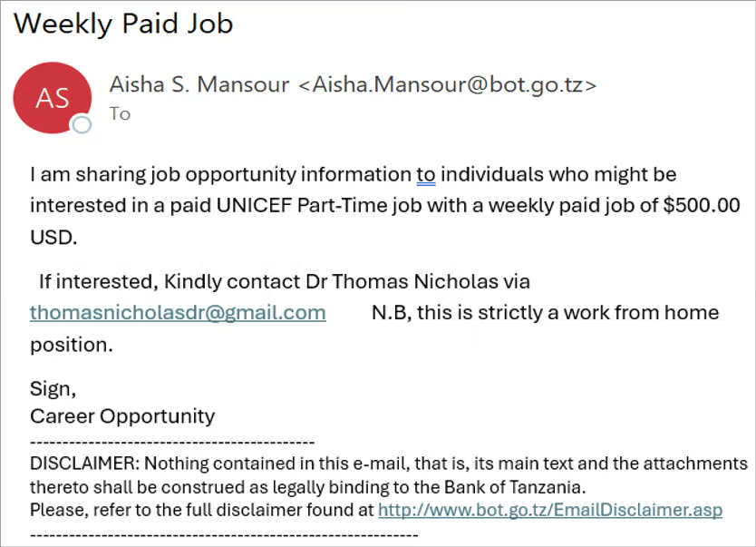Select the sender address Aisha.Mansour@bot.go.tz

click(x=448, y=85)
